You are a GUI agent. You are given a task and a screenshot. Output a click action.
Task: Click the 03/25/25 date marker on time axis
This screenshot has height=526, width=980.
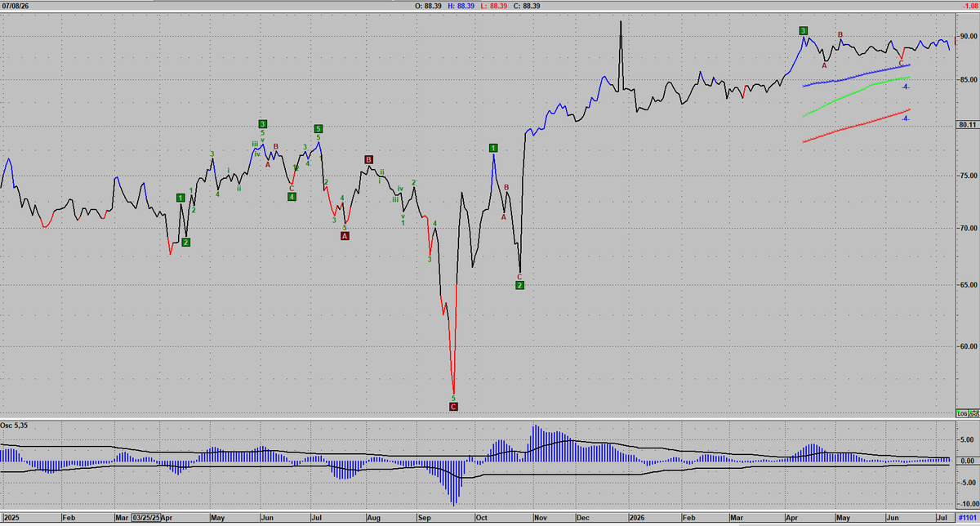click(147, 518)
